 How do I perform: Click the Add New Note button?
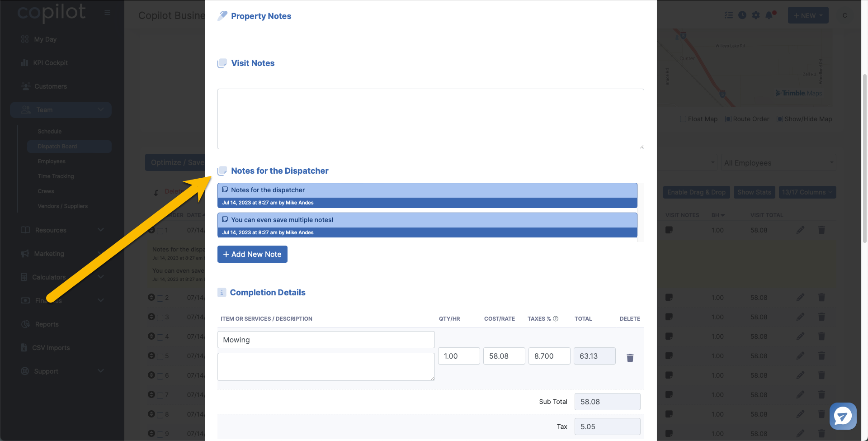(x=252, y=254)
